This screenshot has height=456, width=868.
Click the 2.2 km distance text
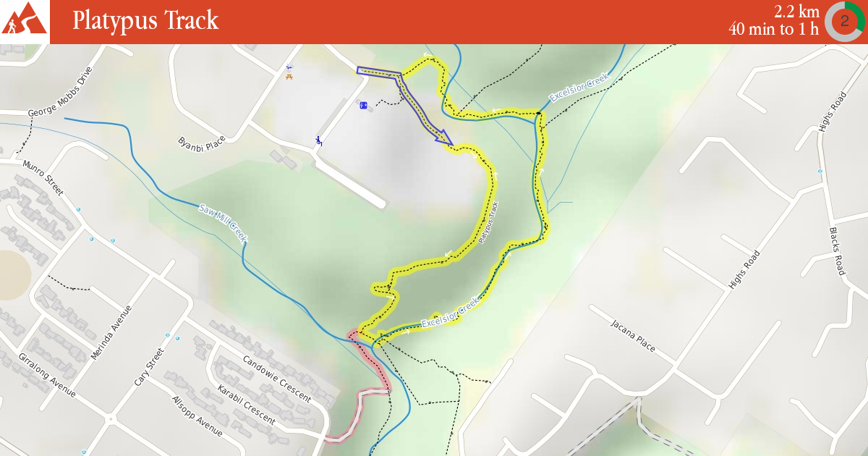pos(796,12)
